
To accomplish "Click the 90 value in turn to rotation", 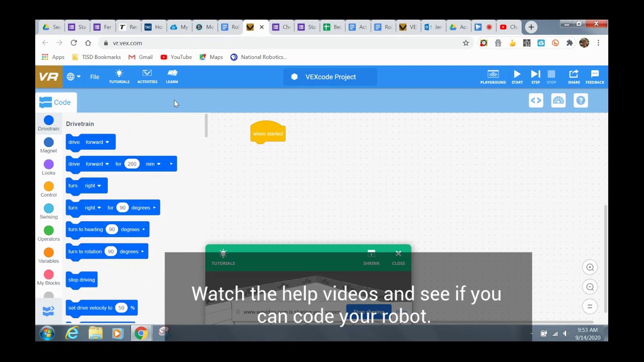I will [110, 251].
